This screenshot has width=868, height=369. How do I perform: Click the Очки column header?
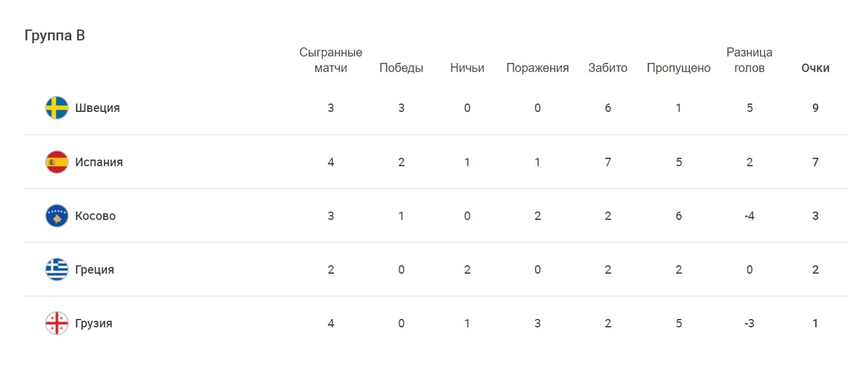tap(815, 68)
